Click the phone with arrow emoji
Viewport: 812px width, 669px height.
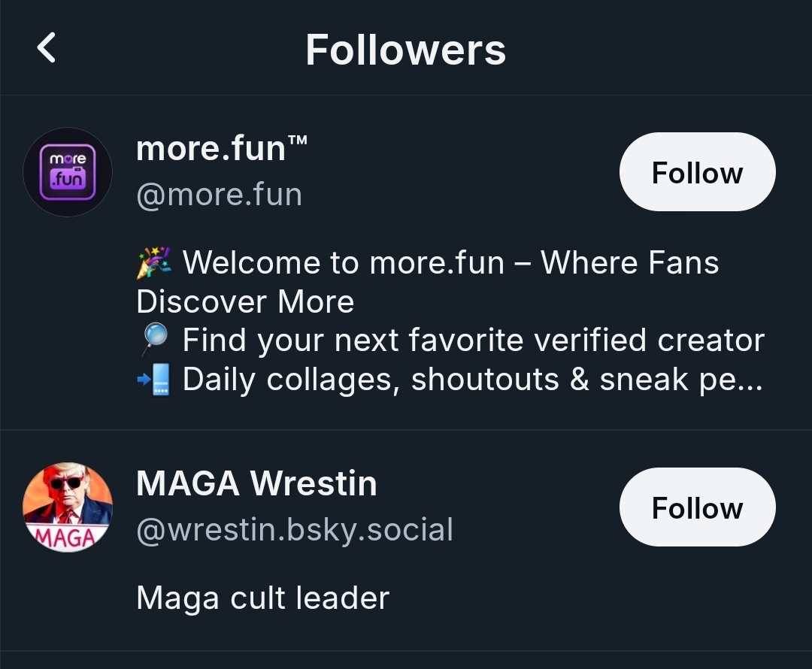[x=155, y=380]
